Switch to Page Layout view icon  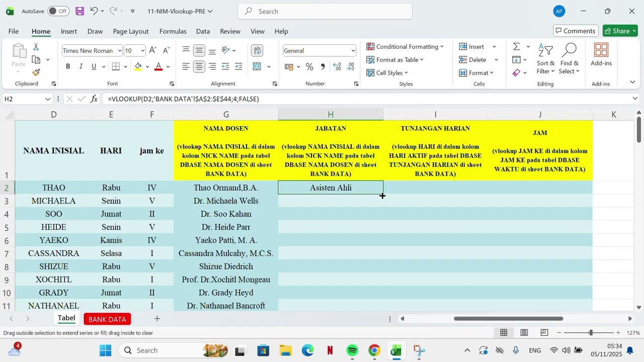point(524,333)
